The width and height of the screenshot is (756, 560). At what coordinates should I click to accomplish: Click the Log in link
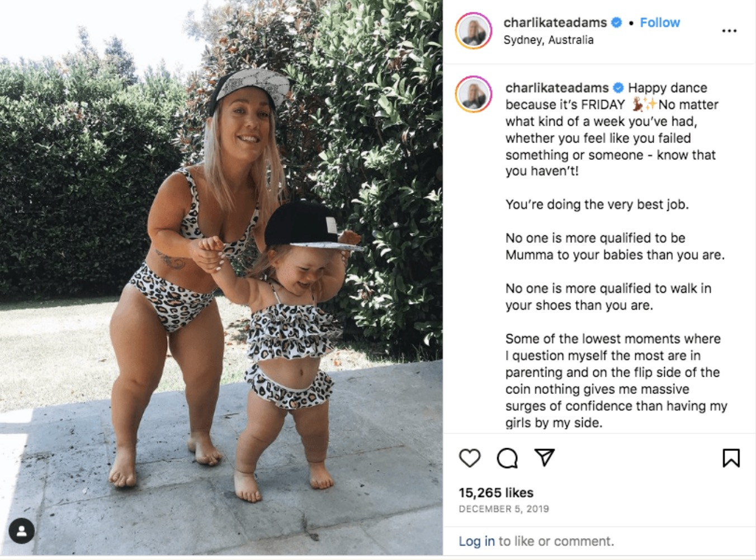476,541
